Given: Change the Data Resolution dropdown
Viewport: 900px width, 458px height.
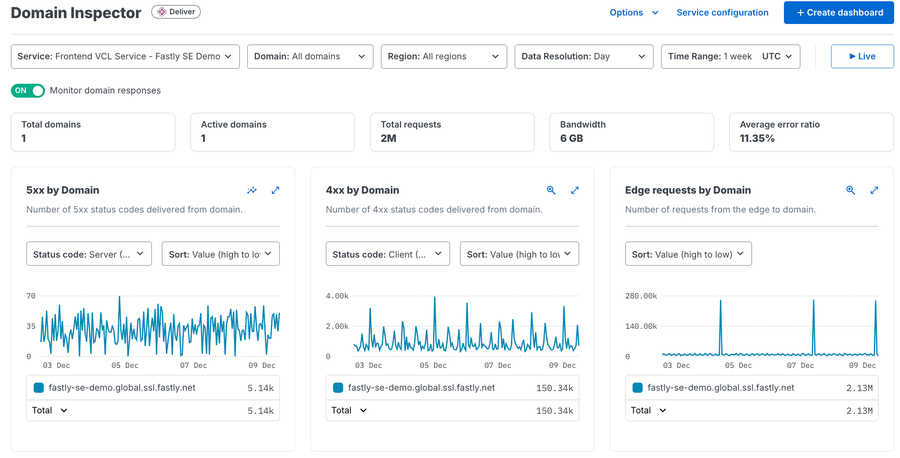Looking at the screenshot, I should [x=584, y=56].
